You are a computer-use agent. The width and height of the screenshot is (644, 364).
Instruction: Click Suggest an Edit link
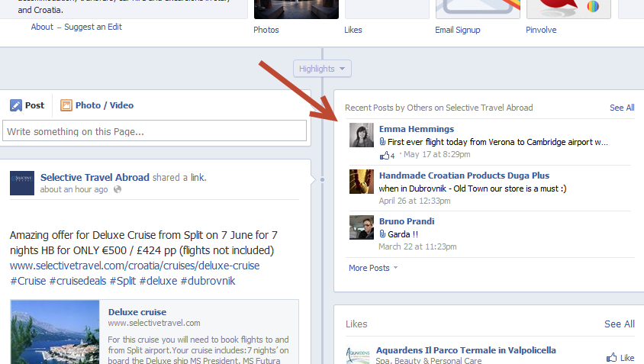coord(93,27)
